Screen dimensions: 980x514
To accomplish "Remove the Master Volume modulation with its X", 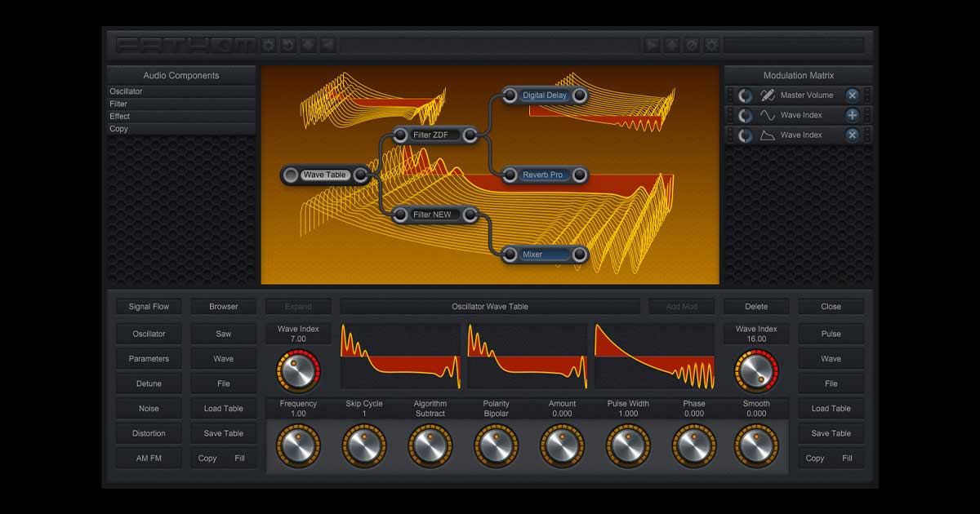I will coord(852,95).
